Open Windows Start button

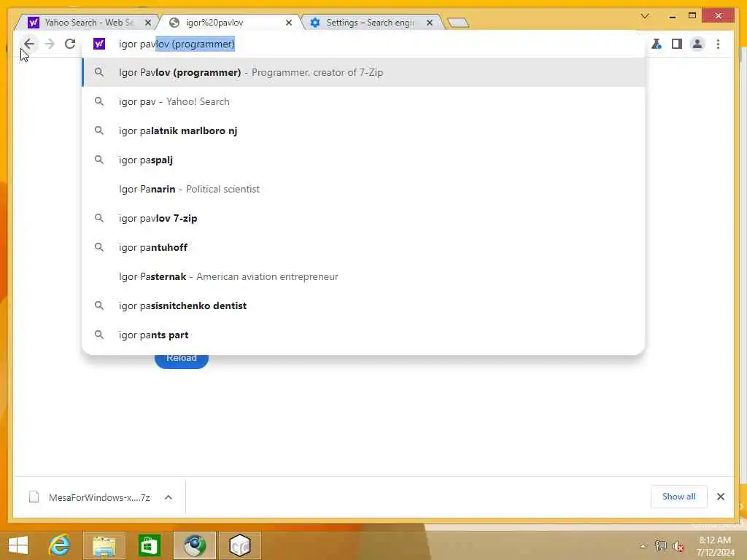18,545
